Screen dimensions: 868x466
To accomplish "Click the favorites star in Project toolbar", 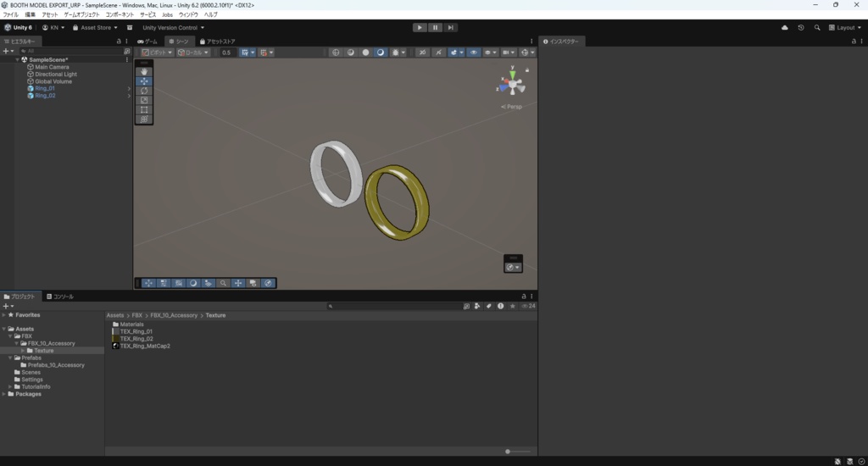I will point(513,306).
